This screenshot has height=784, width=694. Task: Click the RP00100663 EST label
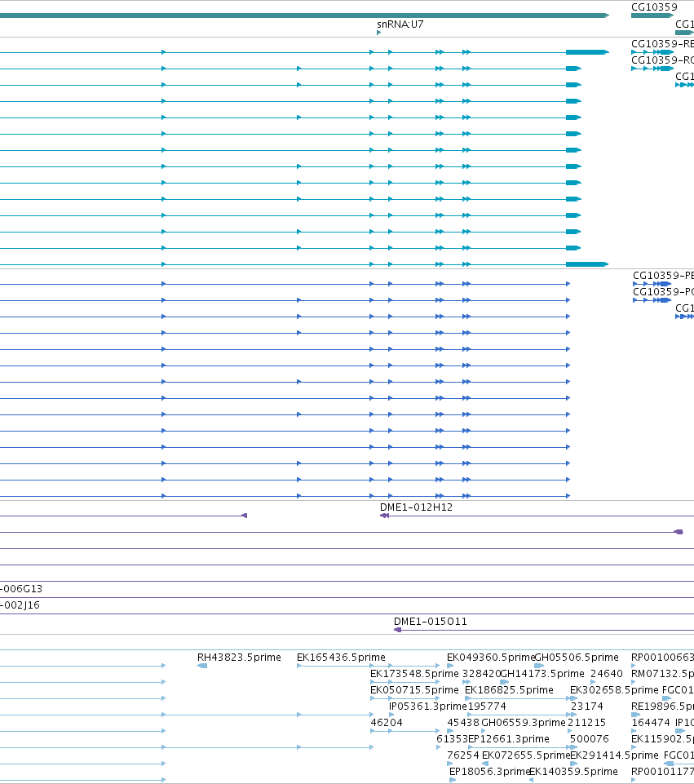click(662, 657)
